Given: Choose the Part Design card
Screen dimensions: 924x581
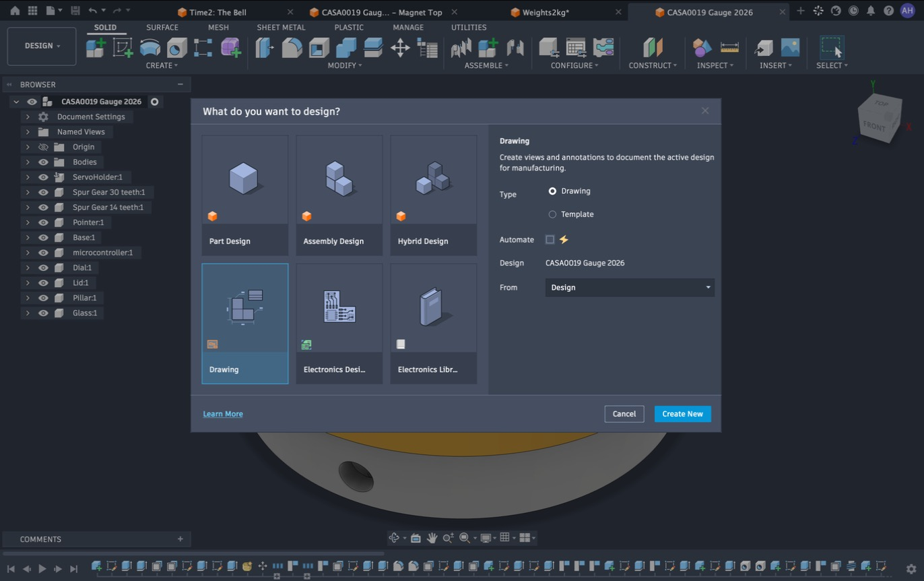Looking at the screenshot, I should 245,195.
